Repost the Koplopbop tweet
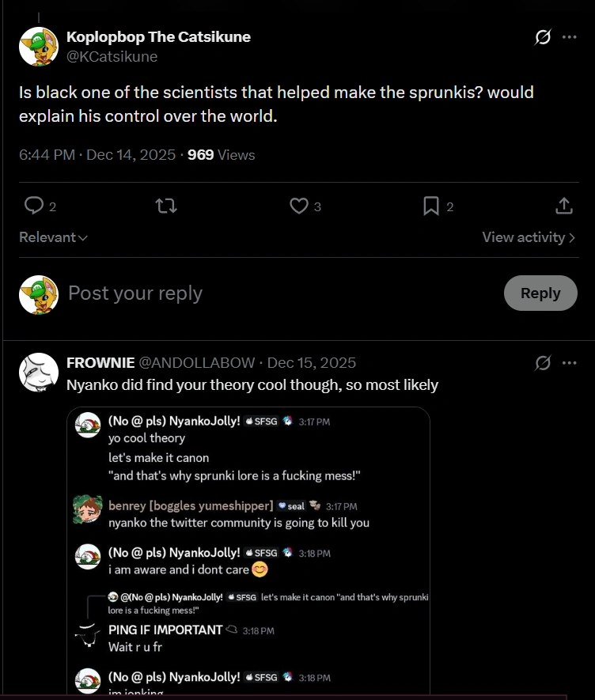595x700 pixels. pyautogui.click(x=165, y=206)
